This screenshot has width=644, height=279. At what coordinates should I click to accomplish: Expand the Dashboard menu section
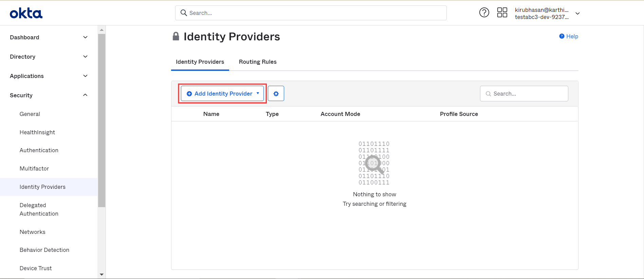pyautogui.click(x=49, y=37)
